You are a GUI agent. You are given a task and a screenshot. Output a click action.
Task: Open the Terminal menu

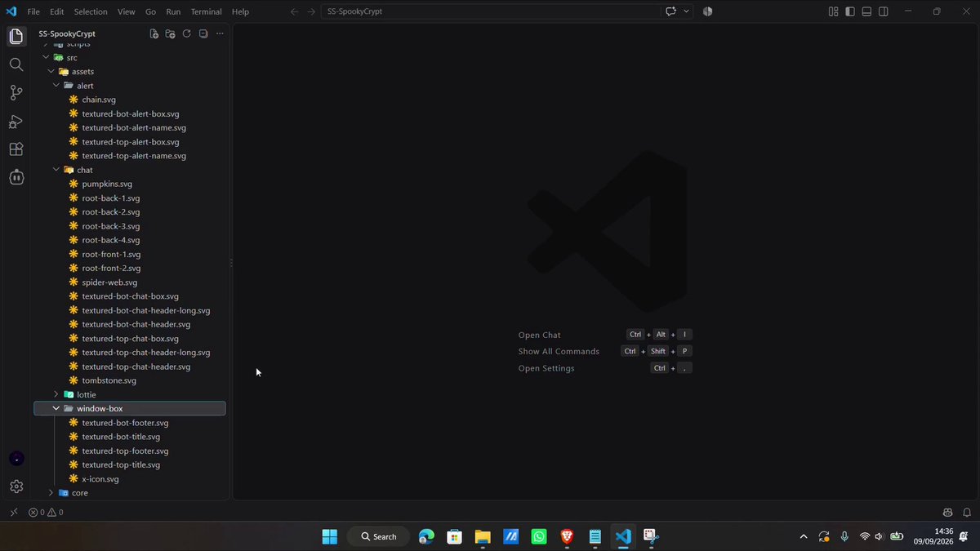(x=206, y=11)
